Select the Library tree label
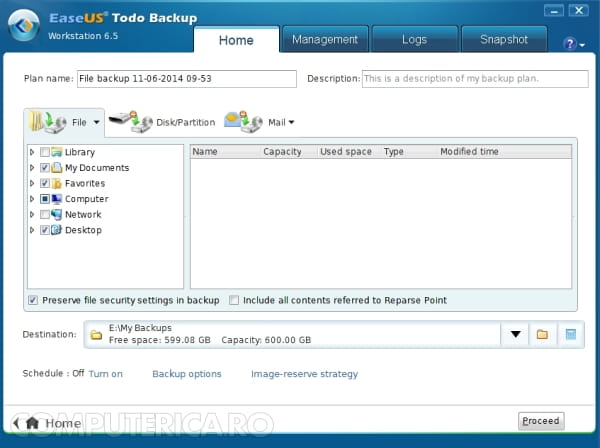The height and width of the screenshot is (448, 600). click(80, 152)
